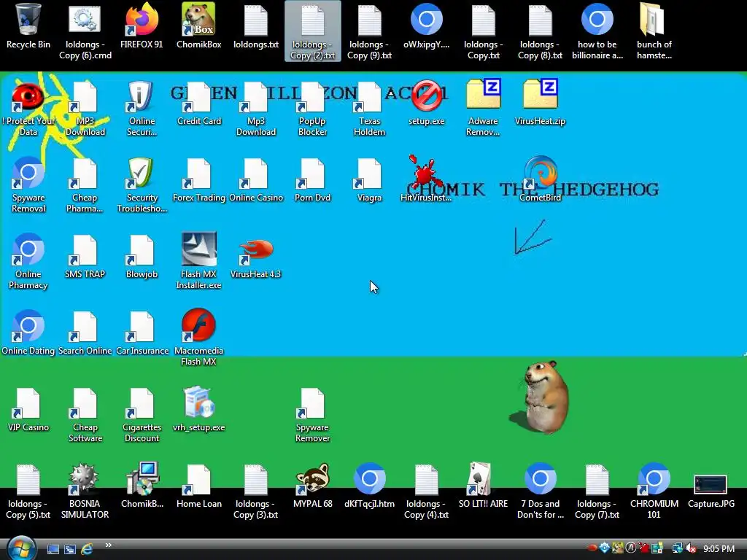
Task: Open the muted volume tray icon
Action: 692,549
